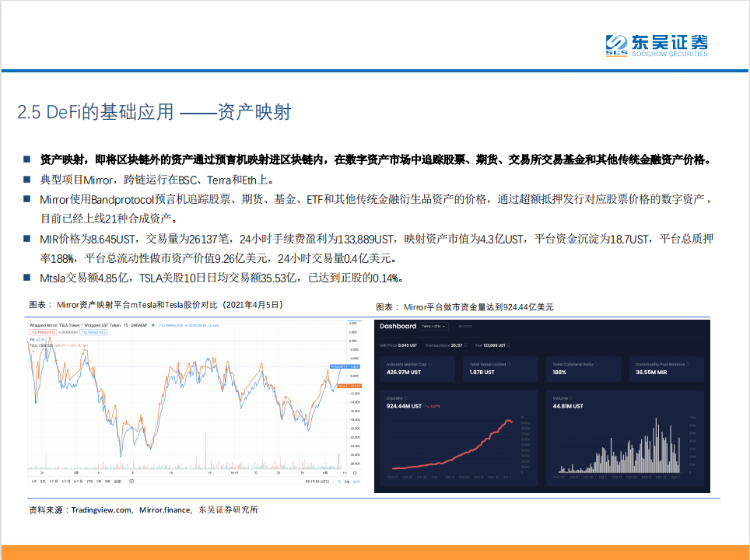Screen dimensions: 750x560
Task: Click the info icon next to Community Pool Balance
Action: 687,362
